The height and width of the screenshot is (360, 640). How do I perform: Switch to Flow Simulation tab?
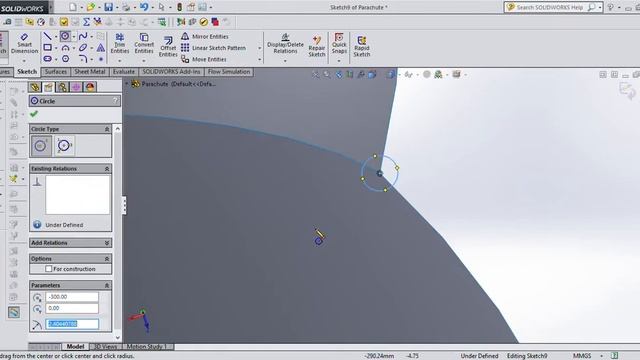pos(229,72)
